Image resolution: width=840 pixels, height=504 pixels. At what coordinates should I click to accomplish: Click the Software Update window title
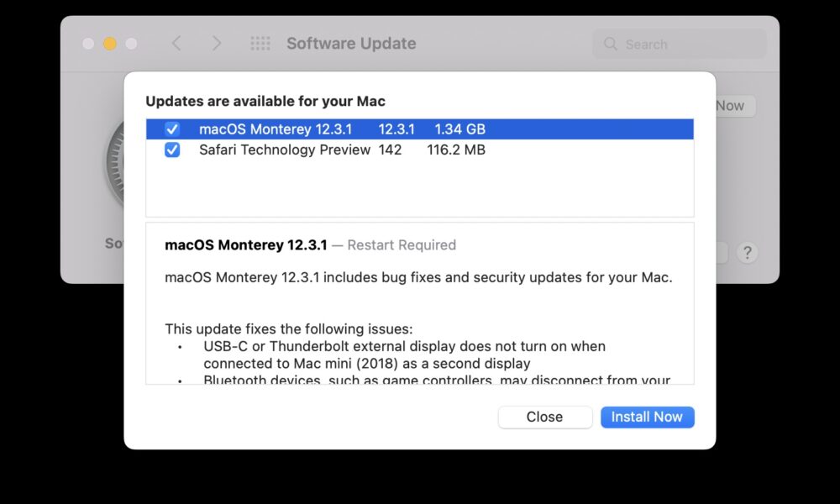pos(351,44)
